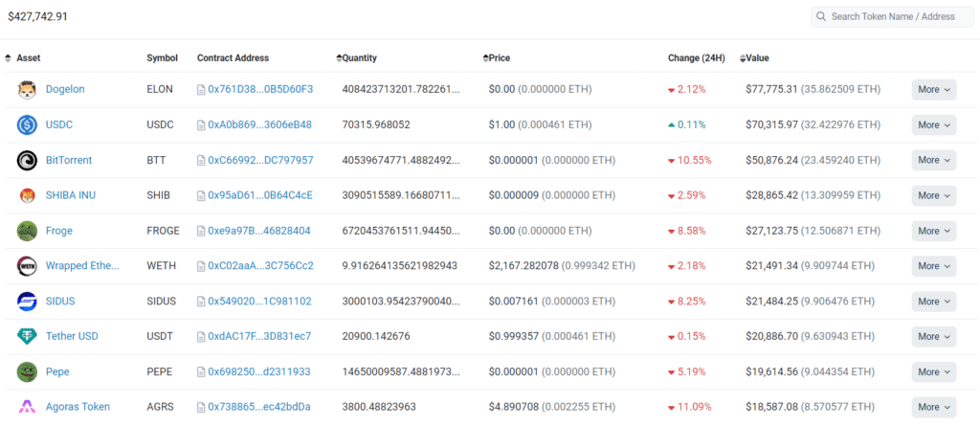Click the Wrapped Ether WETH logo icon

click(x=27, y=266)
